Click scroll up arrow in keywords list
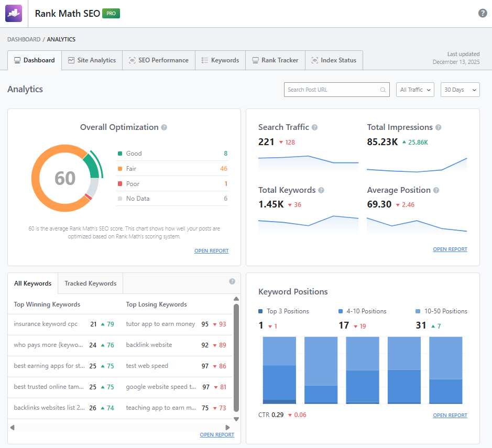 point(236,299)
